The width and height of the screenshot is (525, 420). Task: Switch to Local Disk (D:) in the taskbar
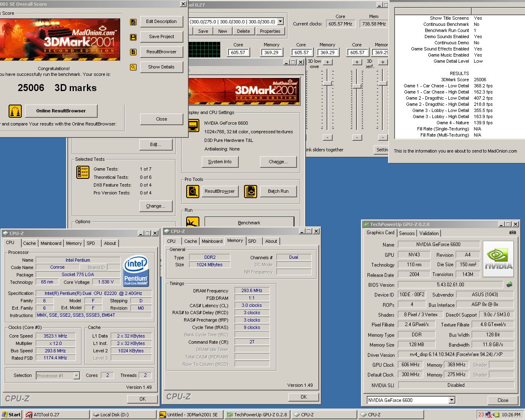(123, 415)
